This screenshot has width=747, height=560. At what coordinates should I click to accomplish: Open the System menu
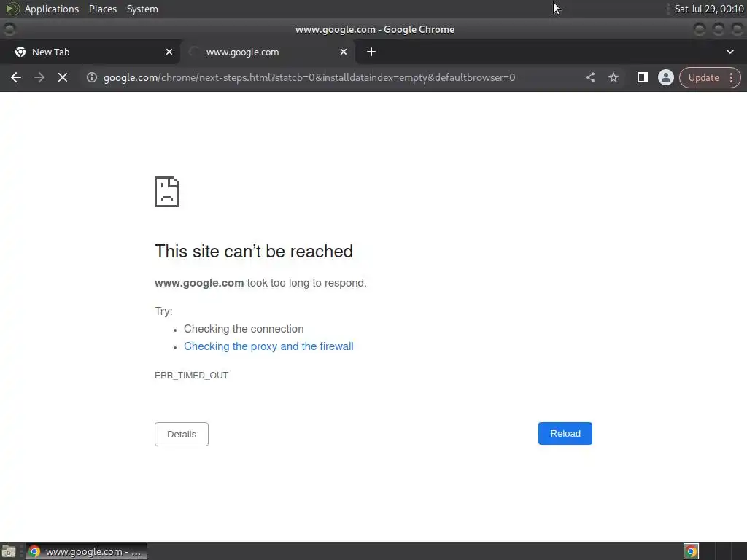click(x=142, y=9)
